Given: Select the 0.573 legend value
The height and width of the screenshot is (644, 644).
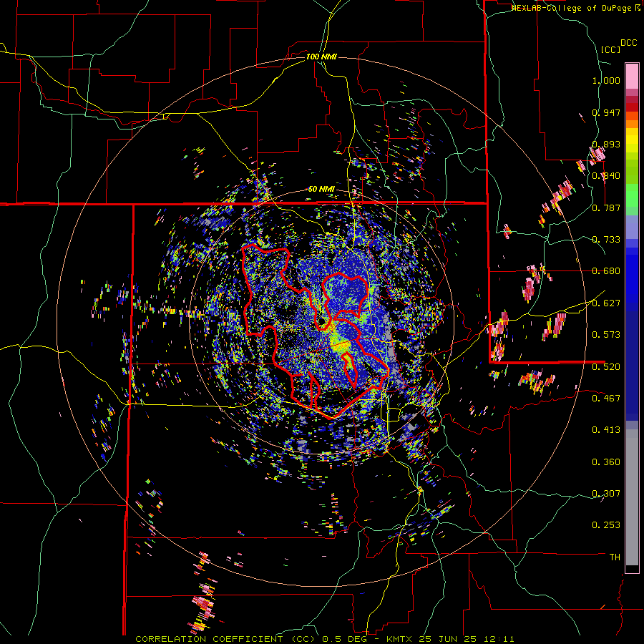Looking at the screenshot, I should click(606, 335).
